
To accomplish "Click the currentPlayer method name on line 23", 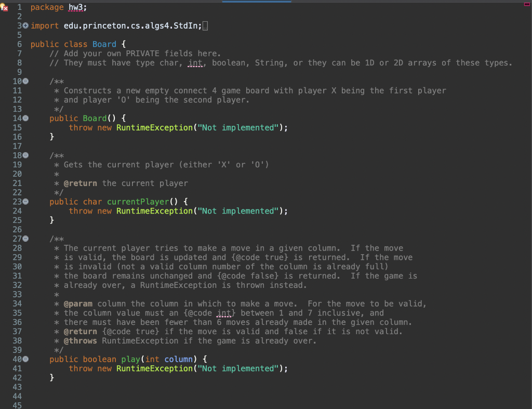I will [x=138, y=202].
